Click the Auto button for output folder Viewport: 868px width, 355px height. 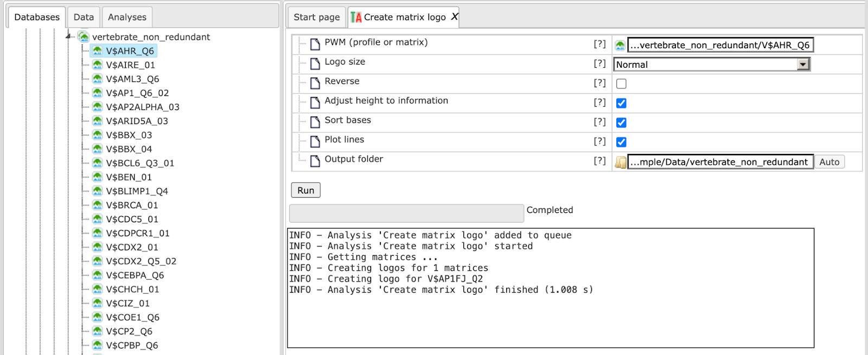coord(829,162)
